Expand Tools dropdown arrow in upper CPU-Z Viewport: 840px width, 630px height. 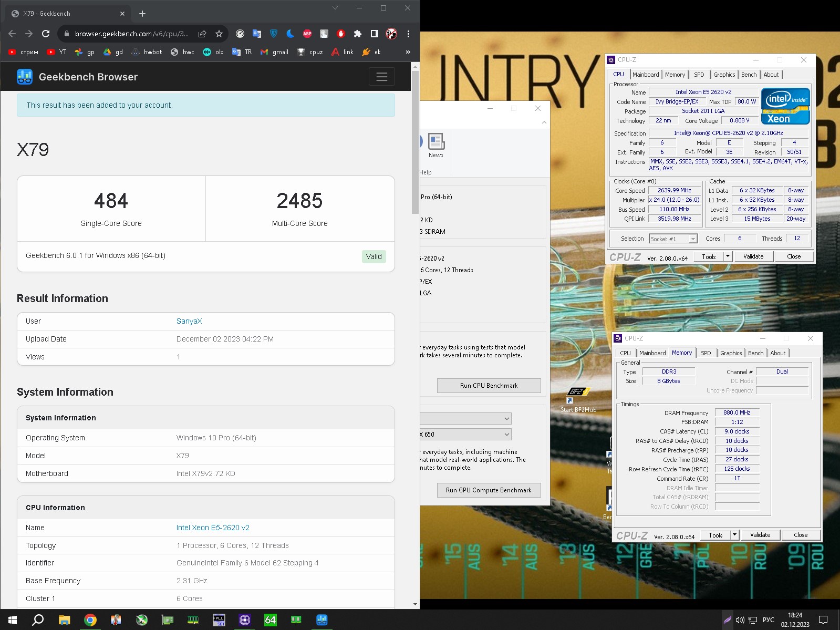(x=728, y=257)
